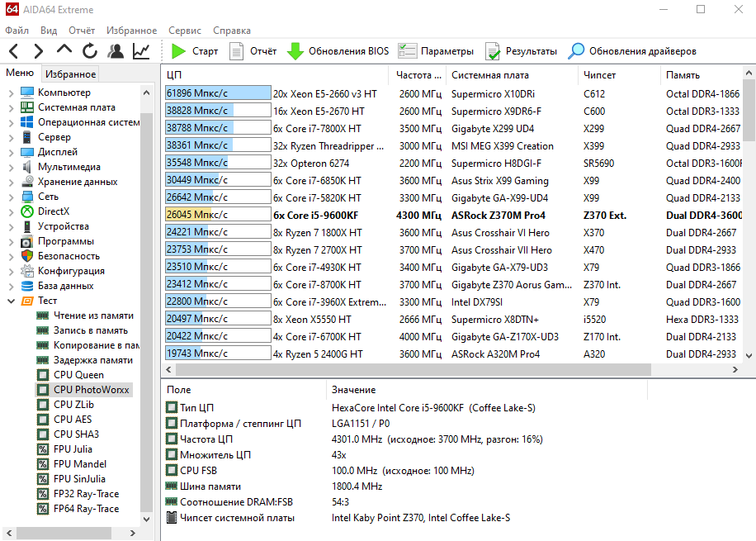
Task: Click the refresh icon in toolbar
Action: click(89, 51)
